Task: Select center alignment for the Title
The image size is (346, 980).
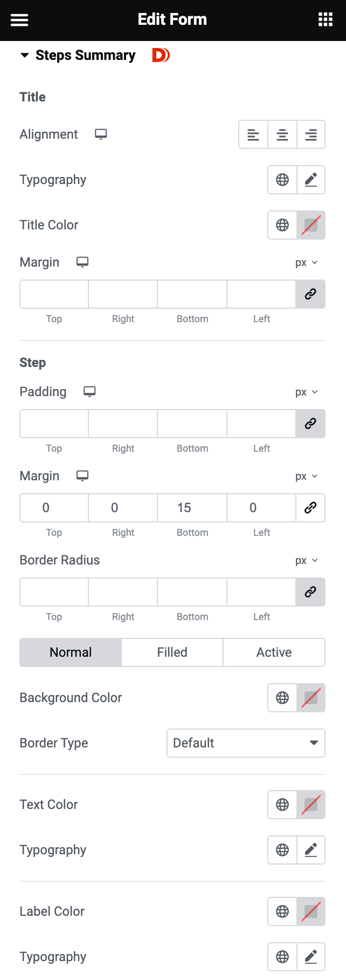Action: pyautogui.click(x=282, y=134)
